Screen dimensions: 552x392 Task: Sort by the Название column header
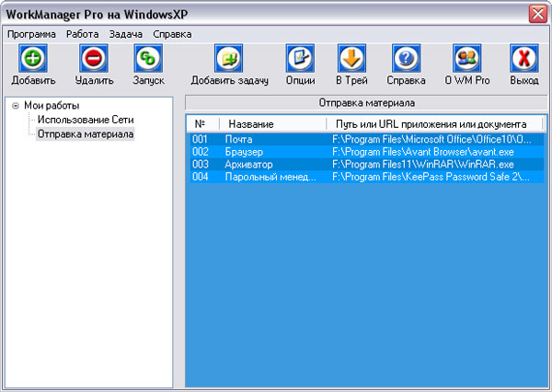(273, 124)
